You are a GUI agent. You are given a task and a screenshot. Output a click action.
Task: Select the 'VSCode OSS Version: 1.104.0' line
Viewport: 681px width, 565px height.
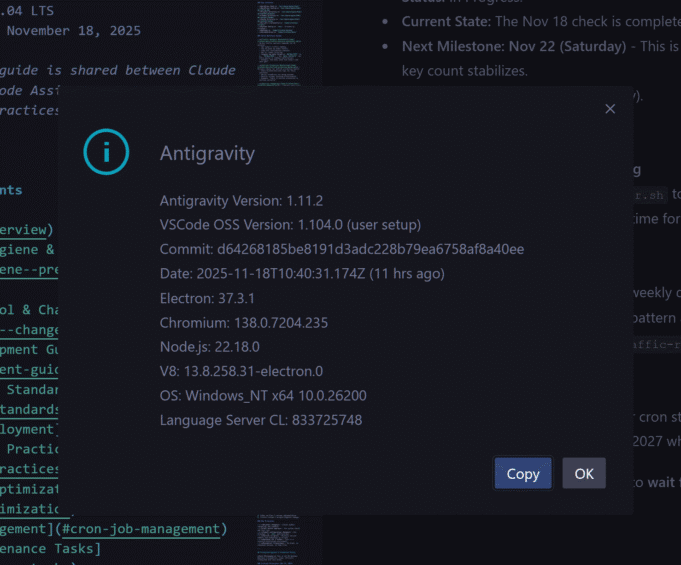point(290,225)
